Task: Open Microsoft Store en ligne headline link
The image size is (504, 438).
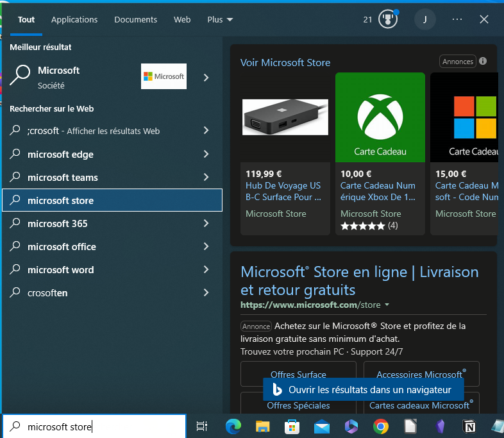Action: click(359, 281)
